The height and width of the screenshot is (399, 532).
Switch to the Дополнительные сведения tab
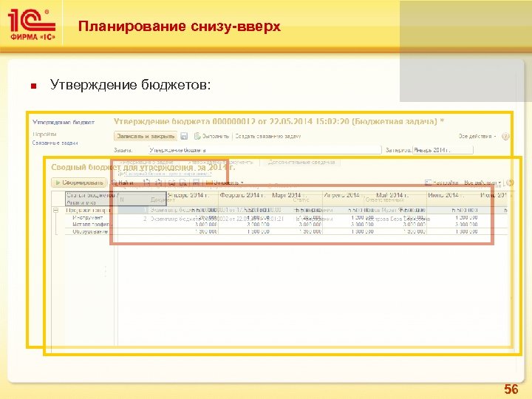[x=301, y=162]
